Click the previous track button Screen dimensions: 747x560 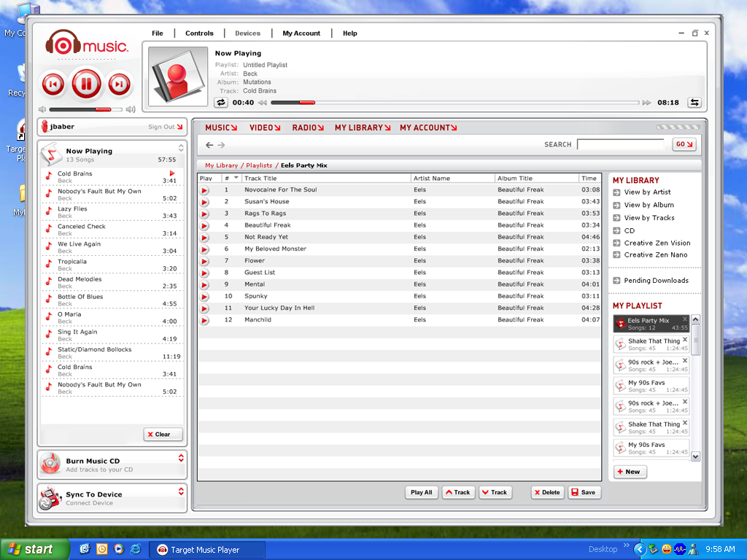(53, 85)
